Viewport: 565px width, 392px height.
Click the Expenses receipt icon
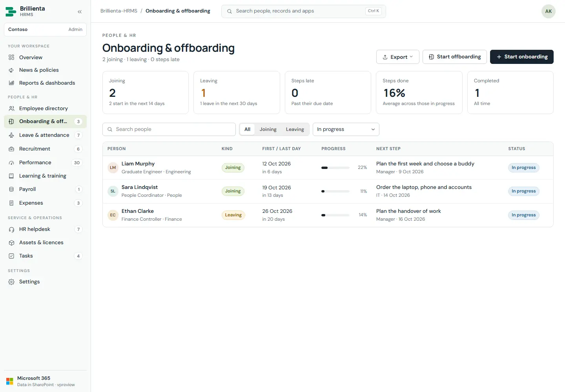click(x=11, y=203)
